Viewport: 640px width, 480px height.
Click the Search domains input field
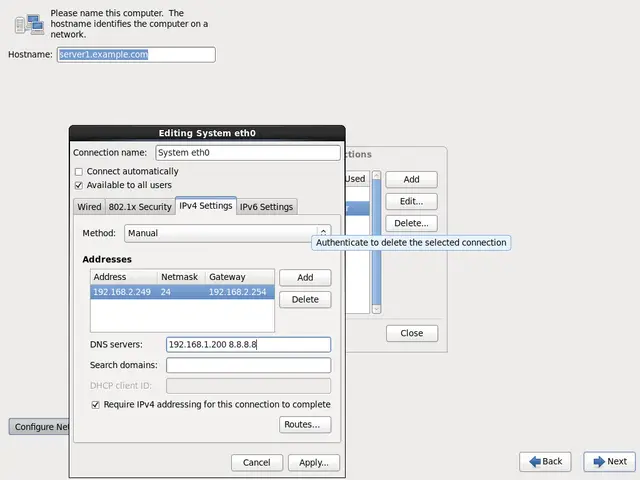coord(249,365)
